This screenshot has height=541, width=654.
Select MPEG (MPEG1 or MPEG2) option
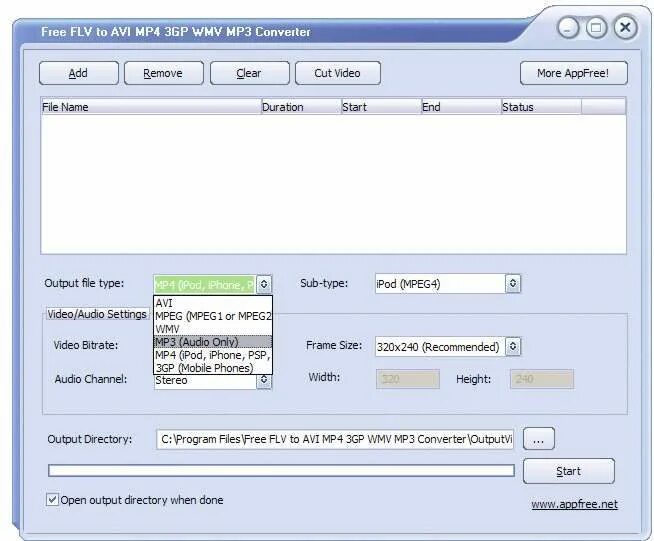[213, 316]
